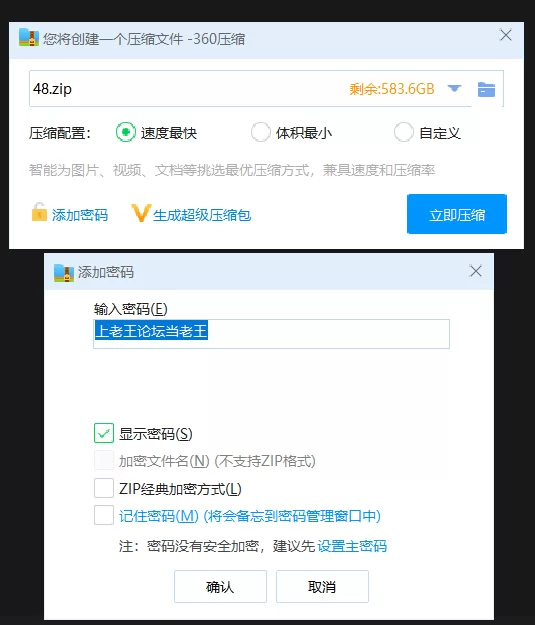Tick the 记住密码(M) checkbox

(x=104, y=515)
